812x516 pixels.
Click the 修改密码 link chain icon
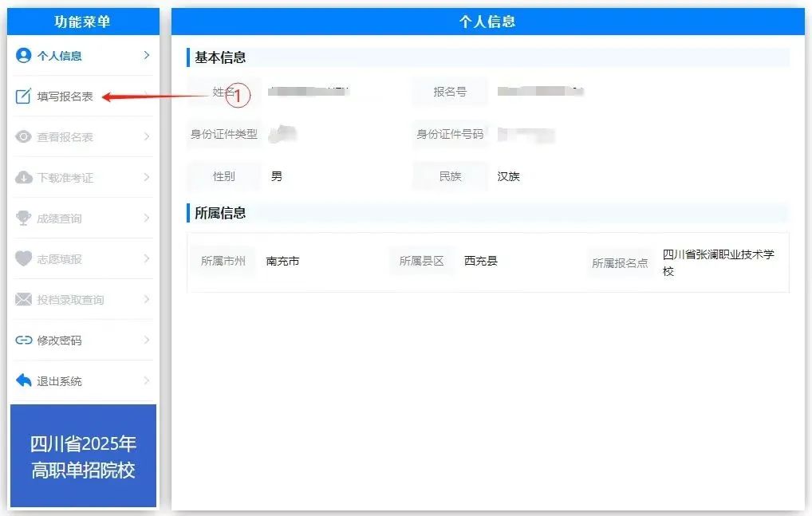tap(24, 341)
